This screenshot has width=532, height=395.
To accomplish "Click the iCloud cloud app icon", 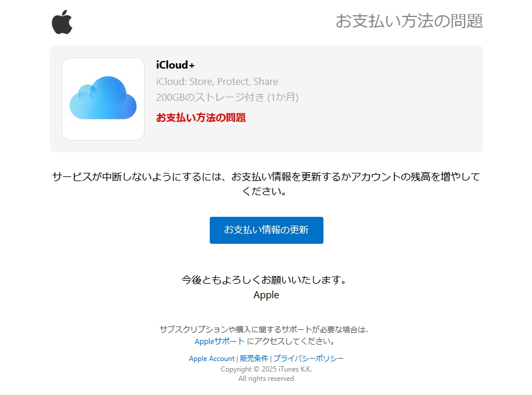I will coord(103,98).
